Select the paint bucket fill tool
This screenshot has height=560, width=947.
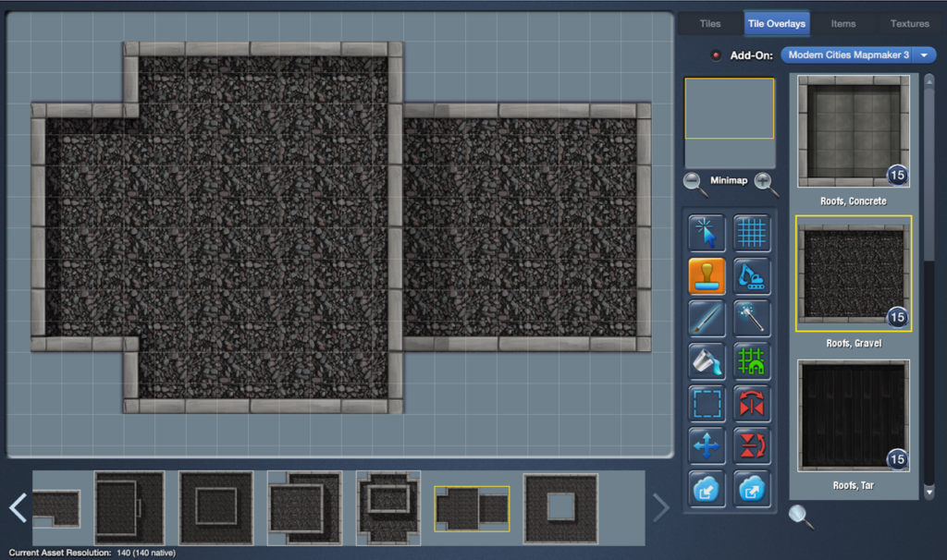[x=707, y=361]
